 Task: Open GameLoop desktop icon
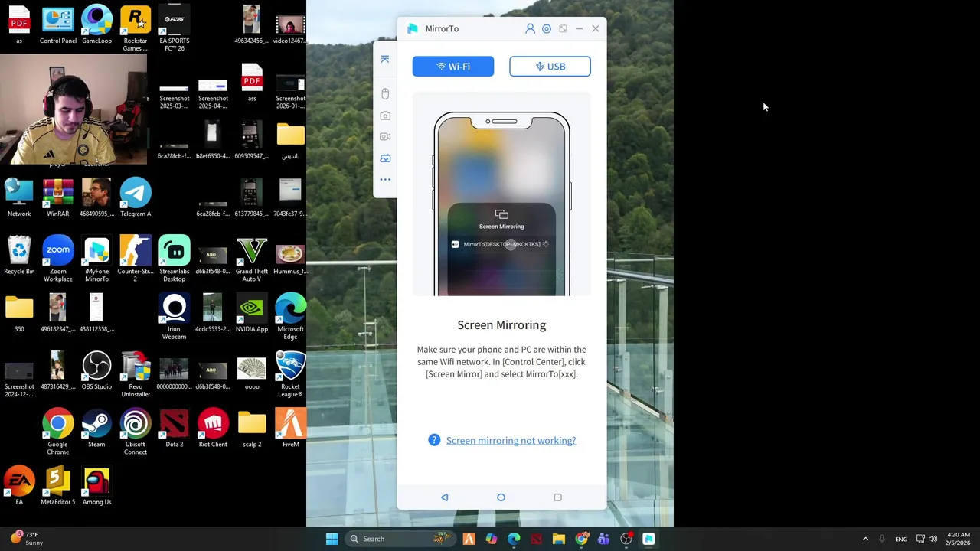96,25
